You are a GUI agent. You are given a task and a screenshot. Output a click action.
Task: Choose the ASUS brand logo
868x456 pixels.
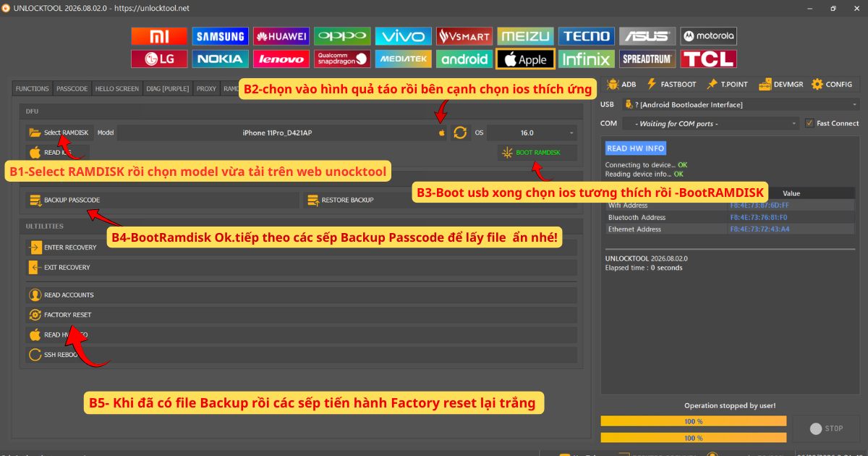(x=648, y=36)
